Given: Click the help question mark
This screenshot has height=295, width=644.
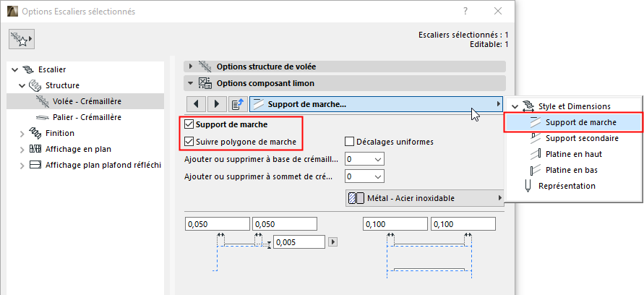Looking at the screenshot, I should click(x=465, y=11).
